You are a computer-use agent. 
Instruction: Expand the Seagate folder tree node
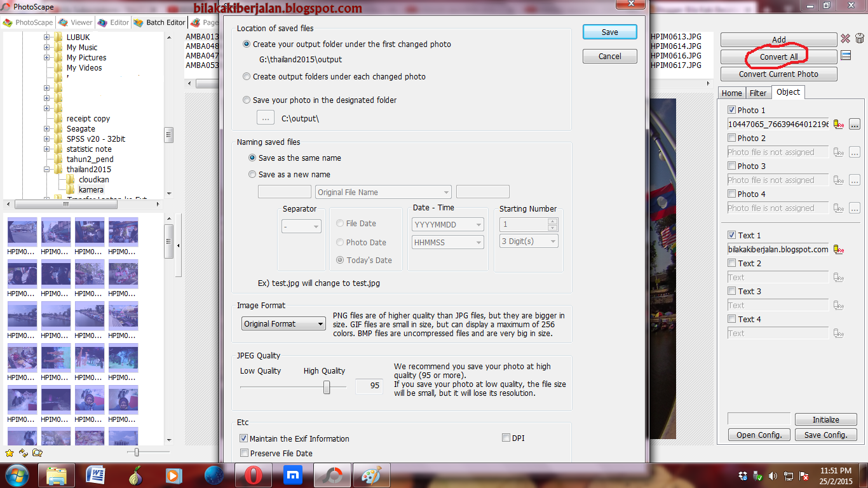47,129
